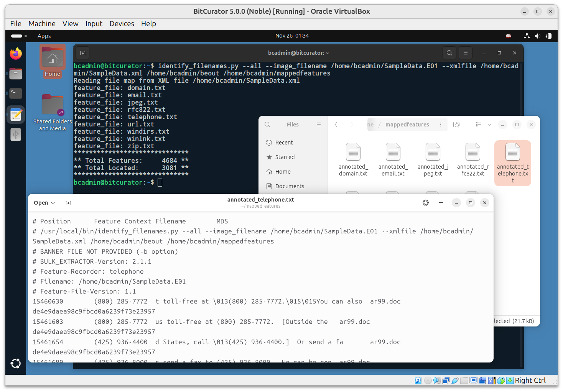Screen dimensions: 563x392
Task: Click the VirtualBox hard disk status icon
Action: click(x=418, y=381)
